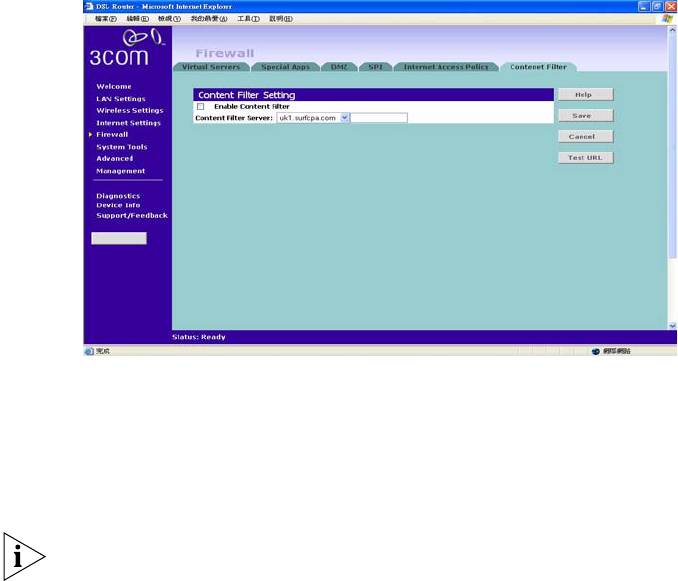Switch to the Special Apps tab
This screenshot has width=678, height=581.
pyautogui.click(x=285, y=67)
